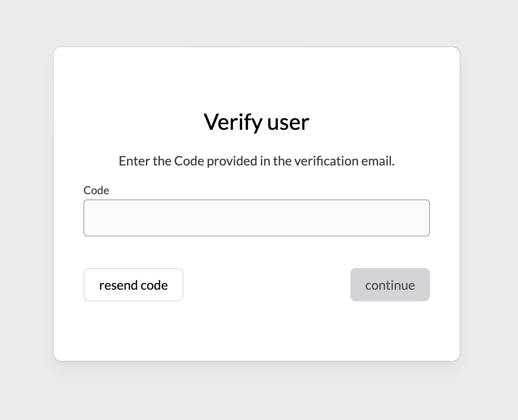
Task: Select the white-outlined 'resend code' button
Action: (x=133, y=285)
